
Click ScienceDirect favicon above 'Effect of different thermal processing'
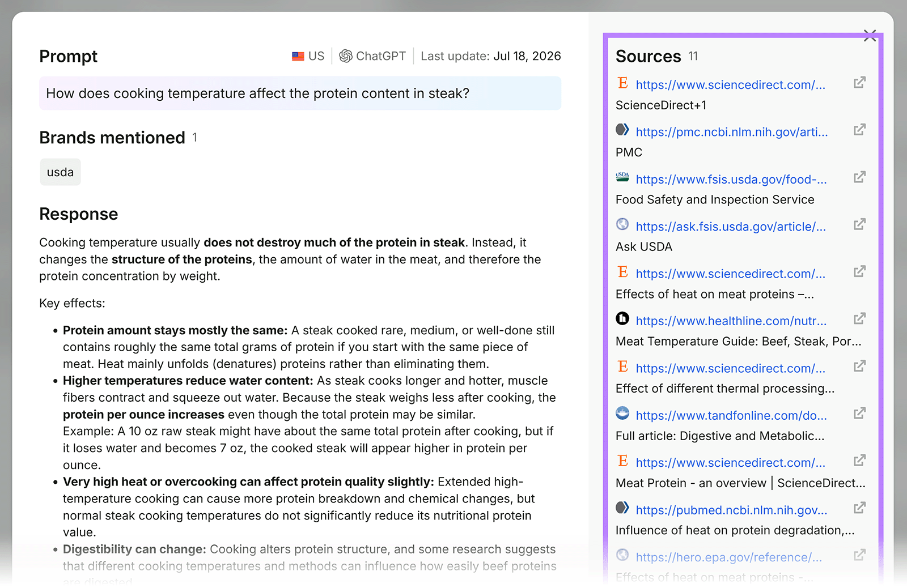(x=622, y=366)
